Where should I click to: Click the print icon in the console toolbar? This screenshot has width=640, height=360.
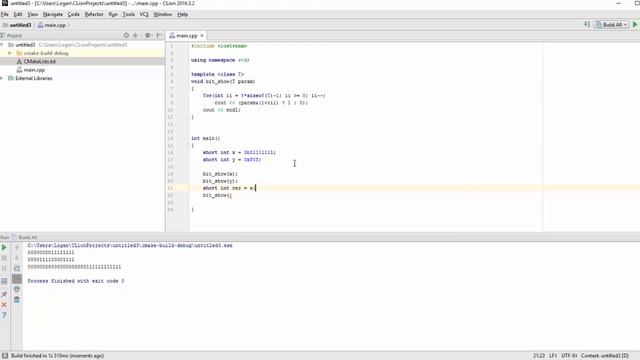[x=17, y=289]
